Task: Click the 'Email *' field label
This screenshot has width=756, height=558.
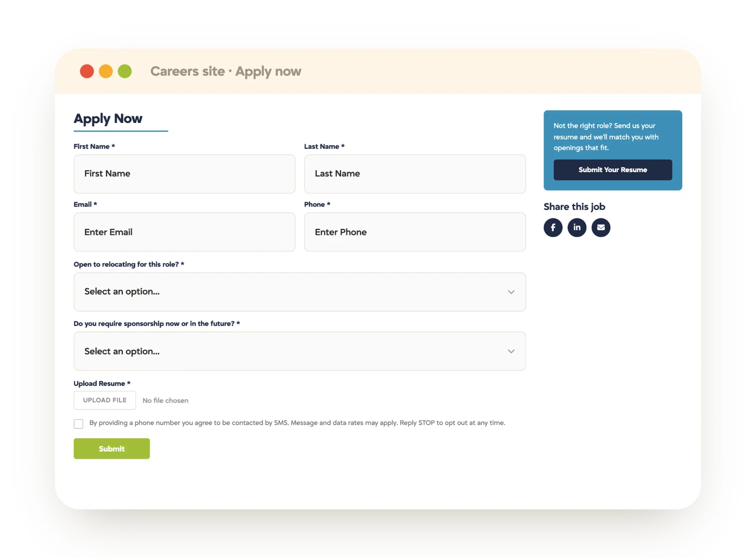Action: click(x=86, y=204)
